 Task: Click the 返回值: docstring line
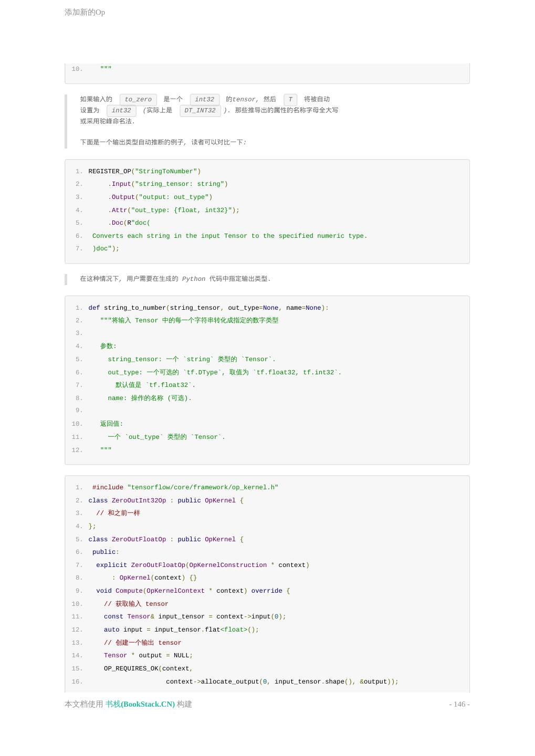(x=111, y=424)
